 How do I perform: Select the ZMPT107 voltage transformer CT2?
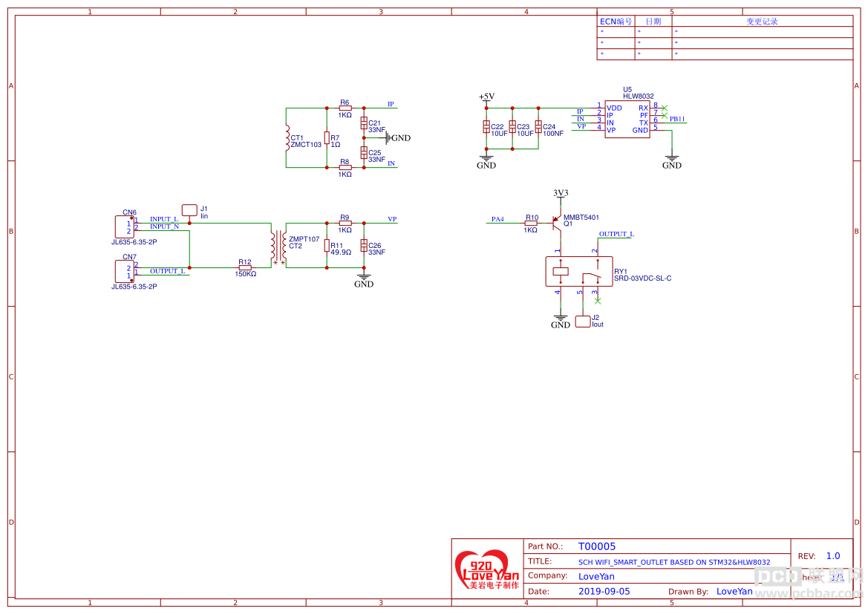click(x=278, y=246)
